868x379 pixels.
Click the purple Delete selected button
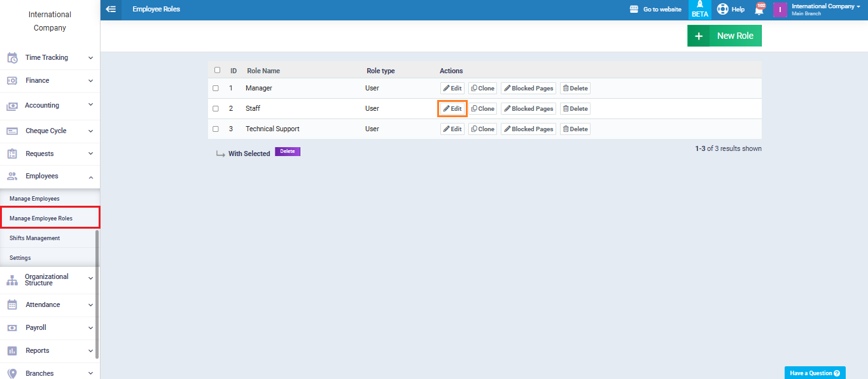point(287,152)
